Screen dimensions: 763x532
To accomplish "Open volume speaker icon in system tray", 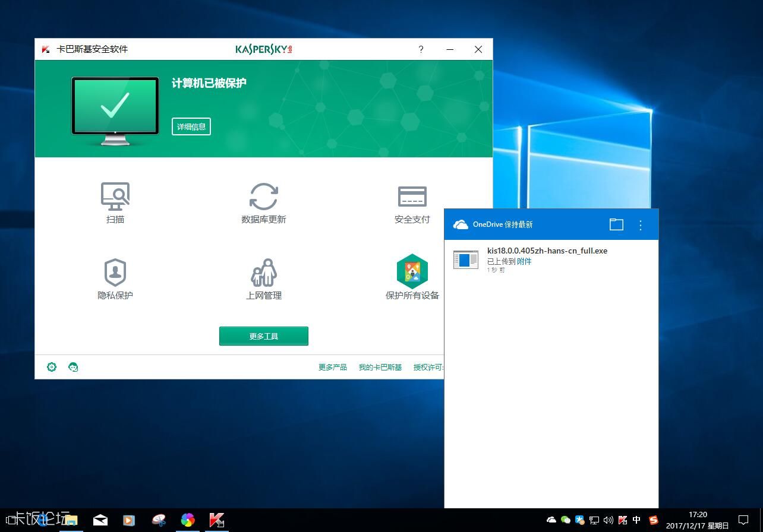I will 608,520.
